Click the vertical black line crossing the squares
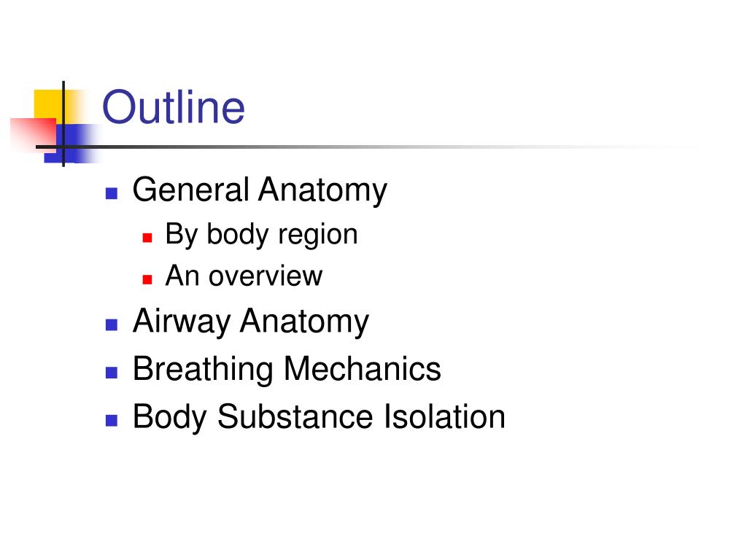Image resolution: width=747 pixels, height=560 pixels. coord(63,124)
